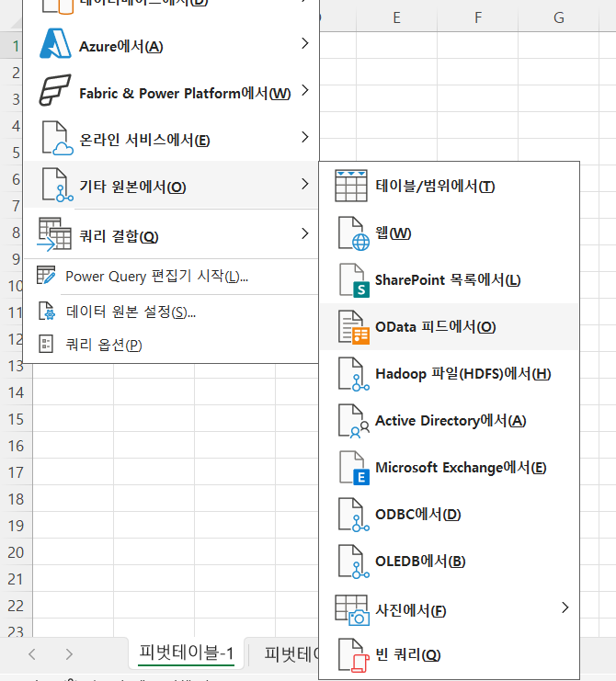The height and width of the screenshot is (681, 616).
Task: Expand the 쿼리 결합(Q) submenu arrow
Action: coord(305,233)
